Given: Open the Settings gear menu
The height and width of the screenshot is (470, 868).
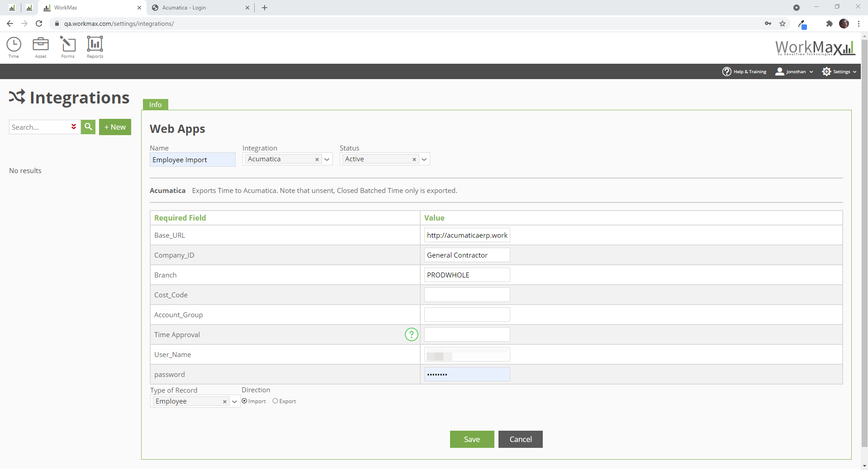Looking at the screenshot, I should coord(839,71).
